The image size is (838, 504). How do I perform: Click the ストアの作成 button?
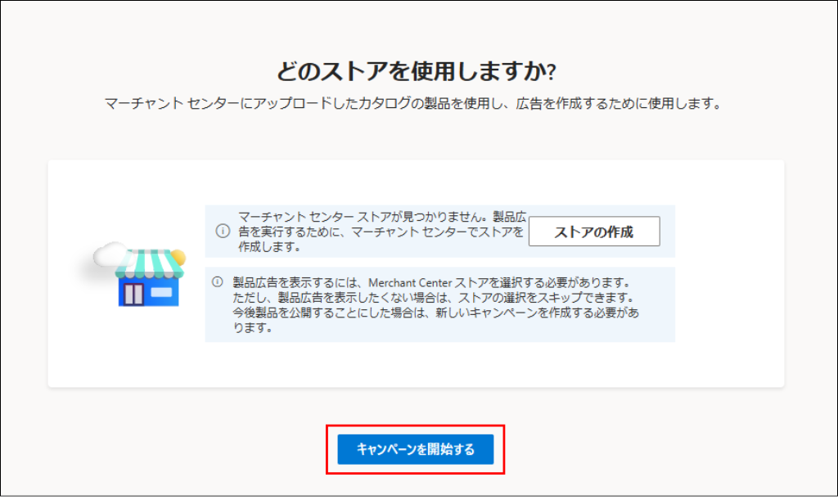point(594,232)
